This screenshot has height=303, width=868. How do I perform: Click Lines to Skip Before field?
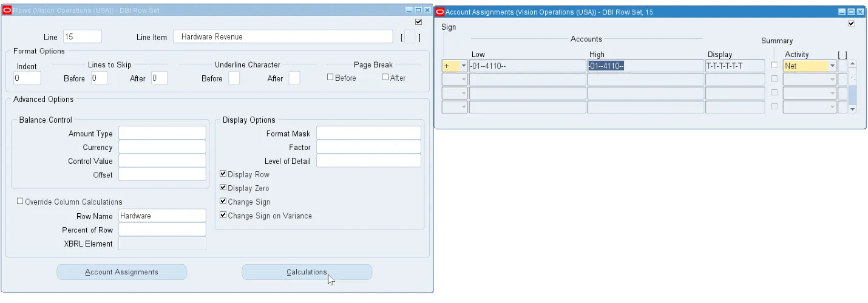point(99,78)
